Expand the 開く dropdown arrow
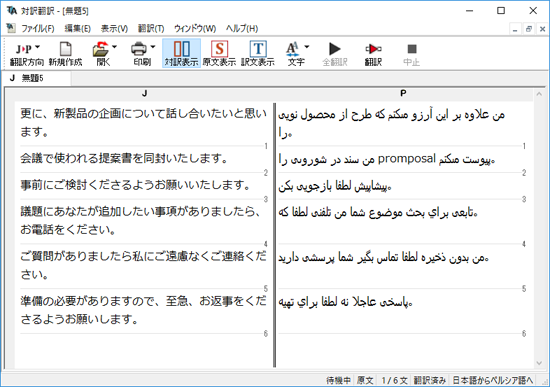Screen dimensions: 550x387 (x=114, y=47)
